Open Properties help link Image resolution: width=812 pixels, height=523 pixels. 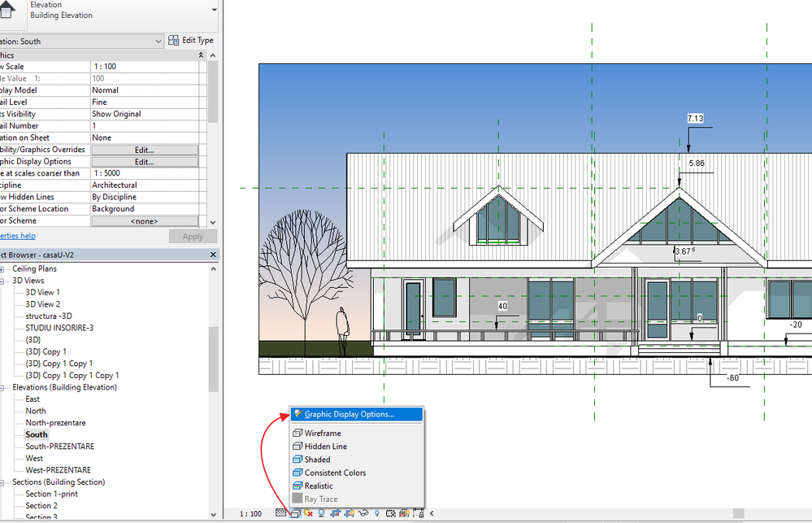pyautogui.click(x=17, y=235)
